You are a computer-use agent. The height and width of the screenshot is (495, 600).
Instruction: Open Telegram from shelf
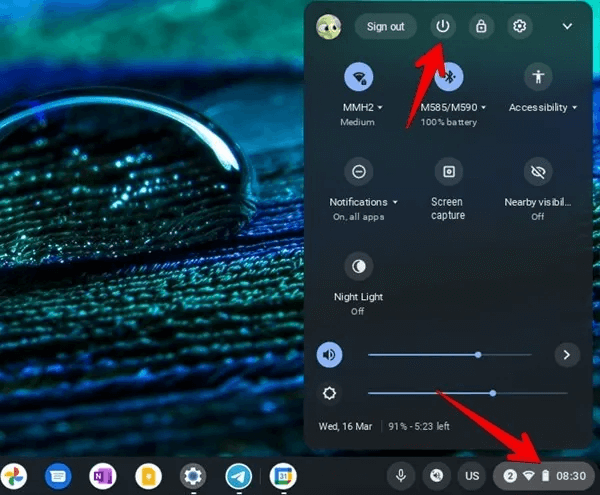coord(238,476)
